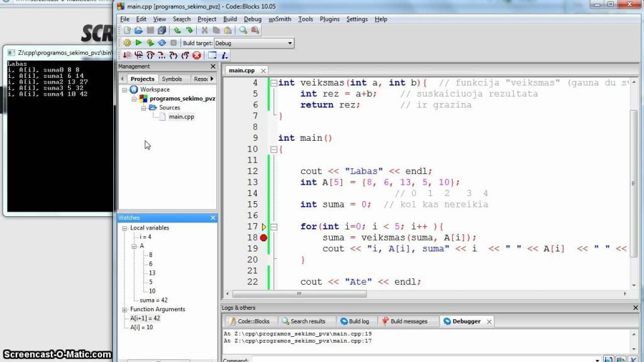Switch to the Search results tab
This screenshot has height=362, width=644.
coord(304,321)
